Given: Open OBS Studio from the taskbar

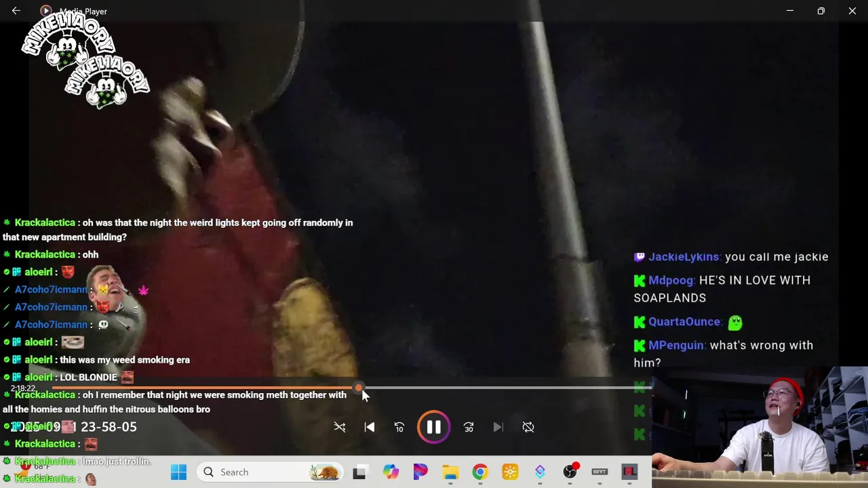Looking at the screenshot, I should pos(570,472).
